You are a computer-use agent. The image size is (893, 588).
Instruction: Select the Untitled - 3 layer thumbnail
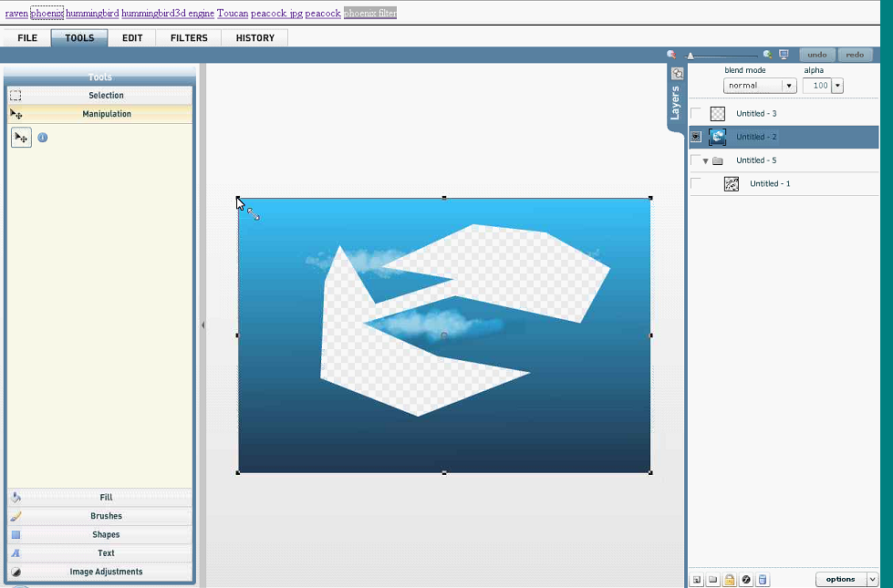pyautogui.click(x=718, y=113)
